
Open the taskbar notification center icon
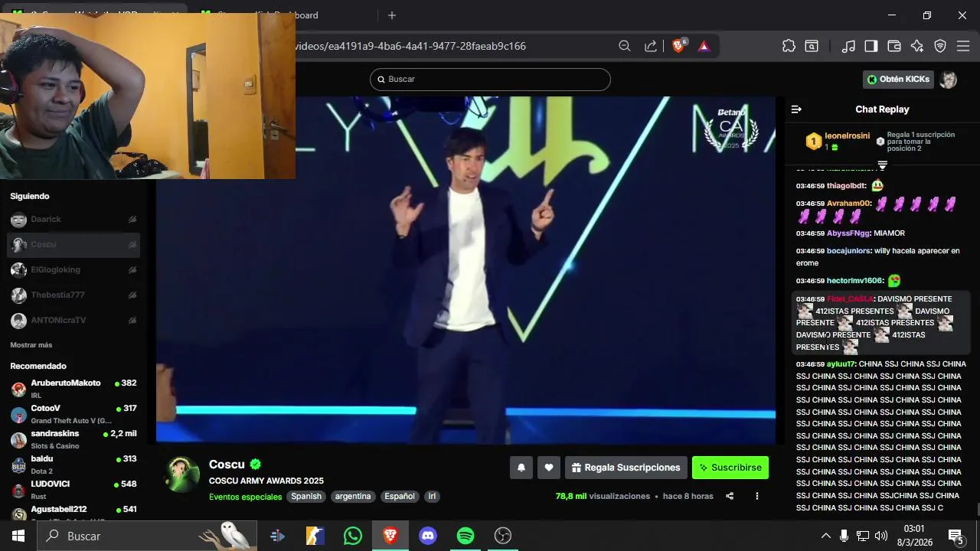pyautogui.click(x=955, y=536)
